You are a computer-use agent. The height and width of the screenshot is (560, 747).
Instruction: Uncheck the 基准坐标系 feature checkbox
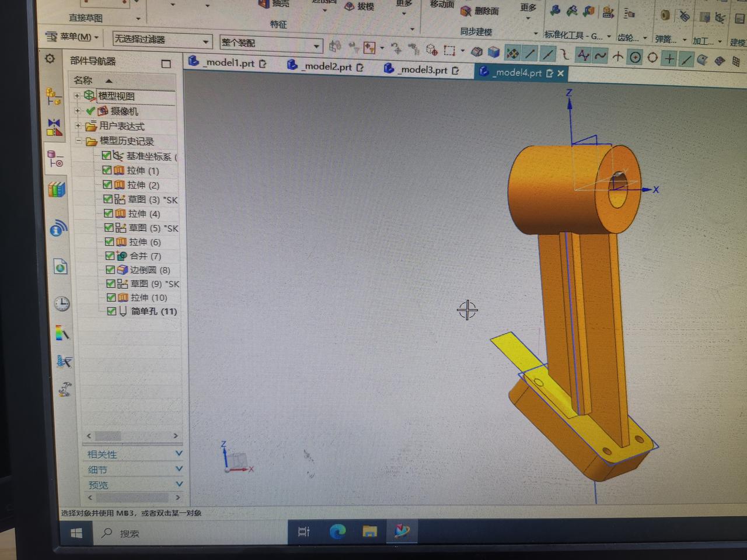[x=106, y=156]
